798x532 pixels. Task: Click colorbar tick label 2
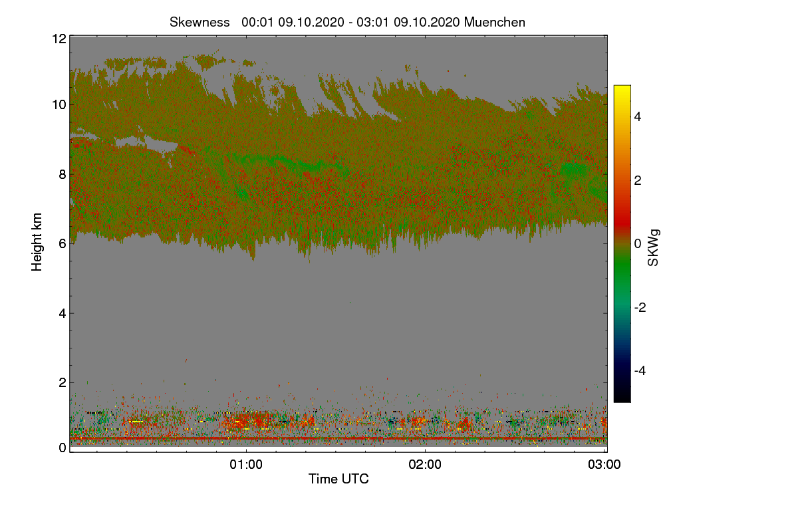[x=638, y=180]
